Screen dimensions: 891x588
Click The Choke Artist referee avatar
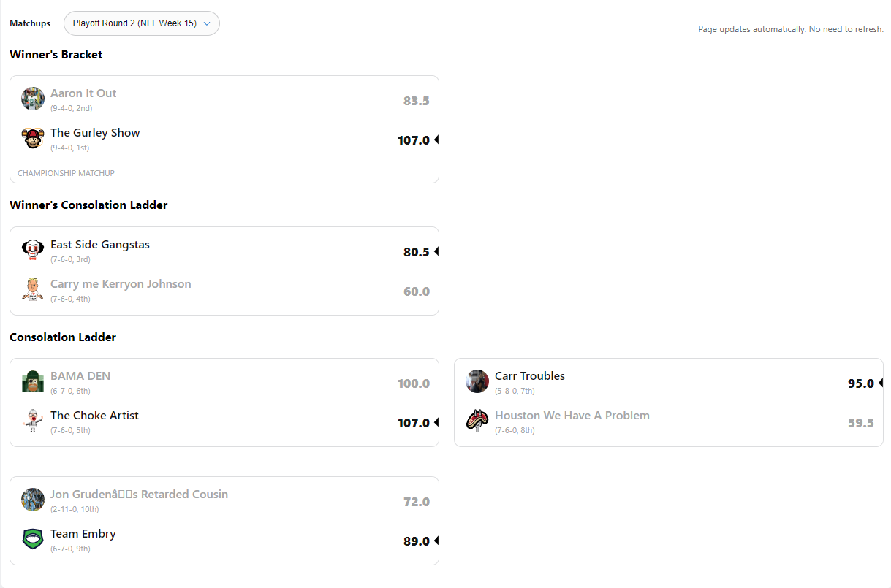[33, 421]
